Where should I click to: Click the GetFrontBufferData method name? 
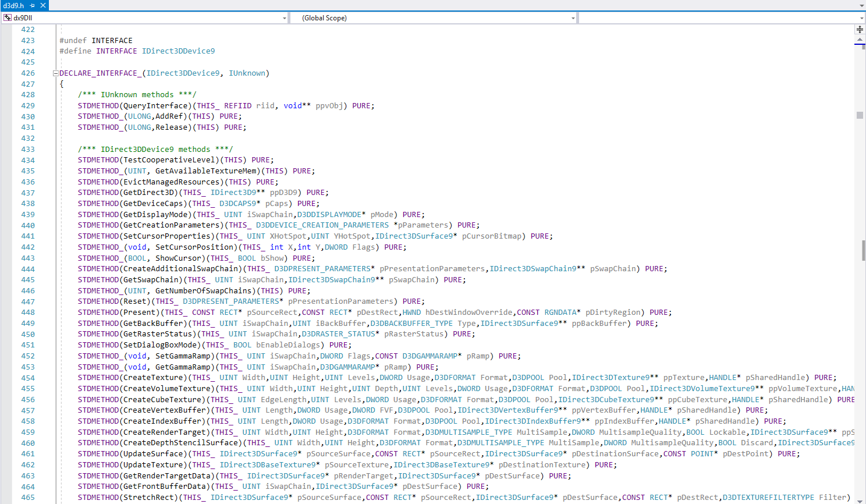165,487
